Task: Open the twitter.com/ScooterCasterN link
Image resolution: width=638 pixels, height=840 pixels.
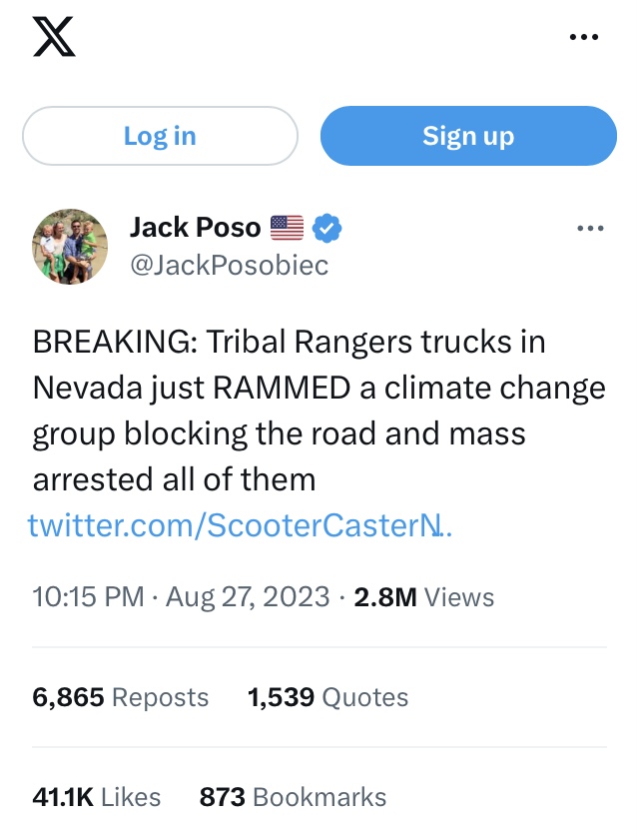Action: 241,523
